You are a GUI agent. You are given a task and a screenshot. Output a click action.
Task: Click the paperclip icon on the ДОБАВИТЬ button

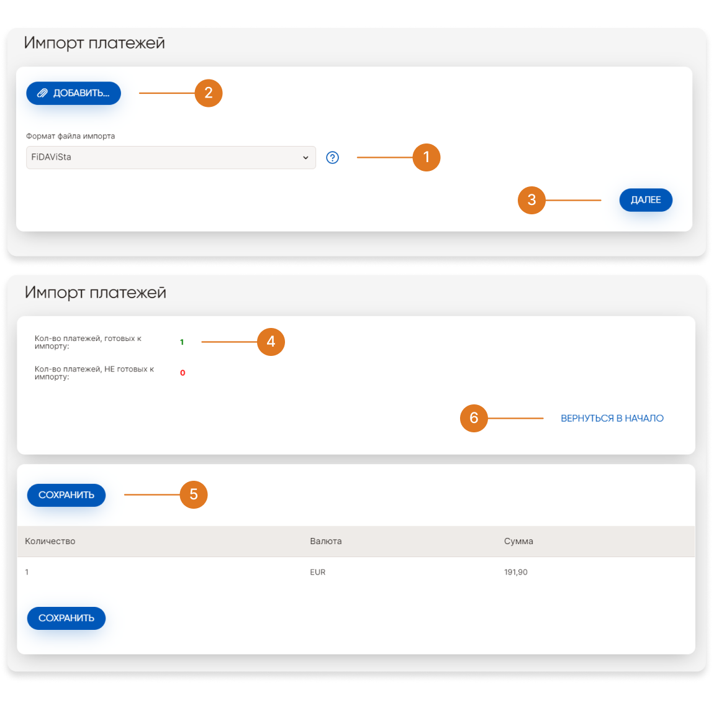(x=42, y=93)
